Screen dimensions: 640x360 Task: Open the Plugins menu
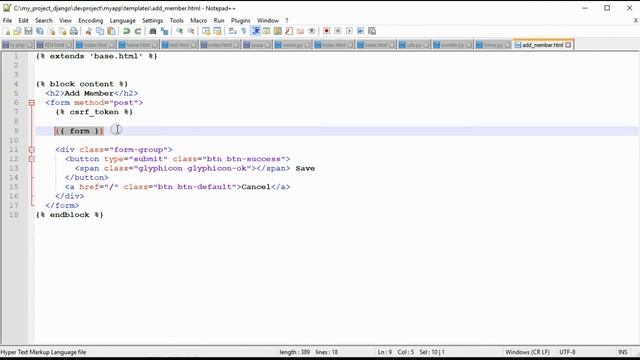point(241,20)
